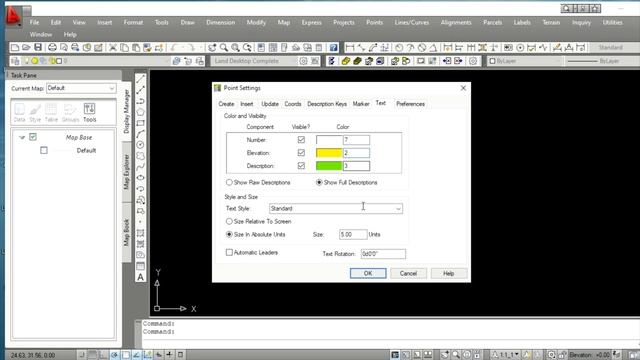The image size is (640, 360).
Task: Click the yellow Elevation color swatch
Action: (329, 153)
